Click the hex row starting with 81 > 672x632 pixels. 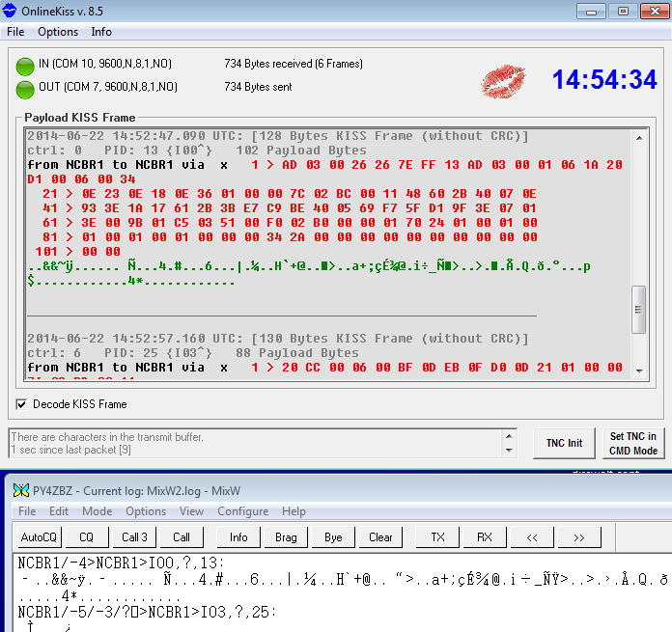[290, 237]
